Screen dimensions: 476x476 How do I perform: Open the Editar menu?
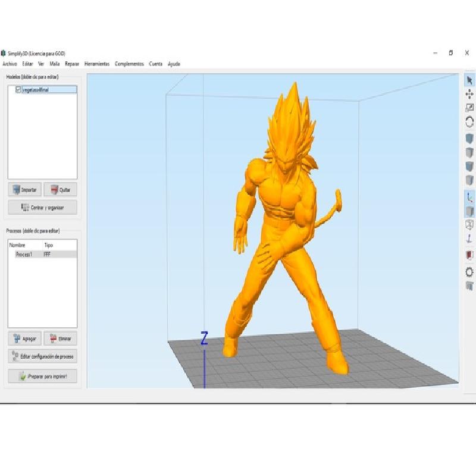pyautogui.click(x=27, y=64)
